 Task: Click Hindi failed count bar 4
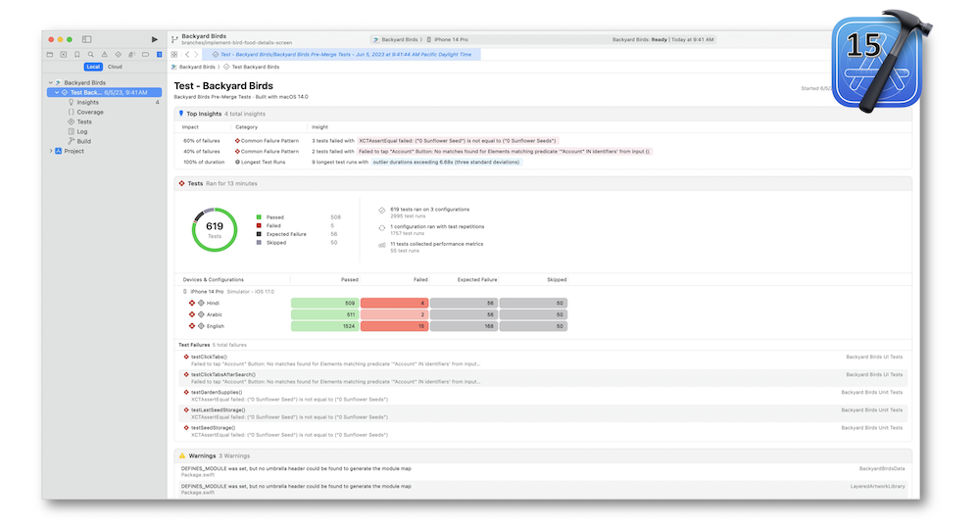[x=394, y=303]
